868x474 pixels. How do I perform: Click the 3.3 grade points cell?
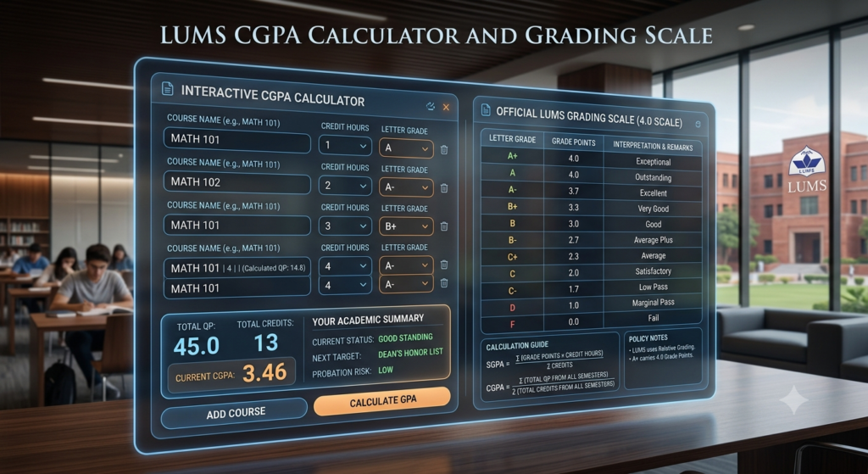[x=574, y=208]
